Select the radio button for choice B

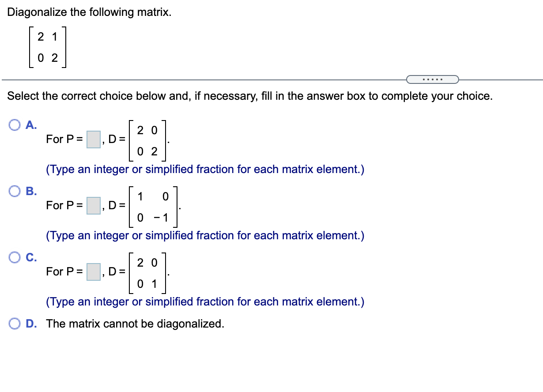[x=15, y=191]
